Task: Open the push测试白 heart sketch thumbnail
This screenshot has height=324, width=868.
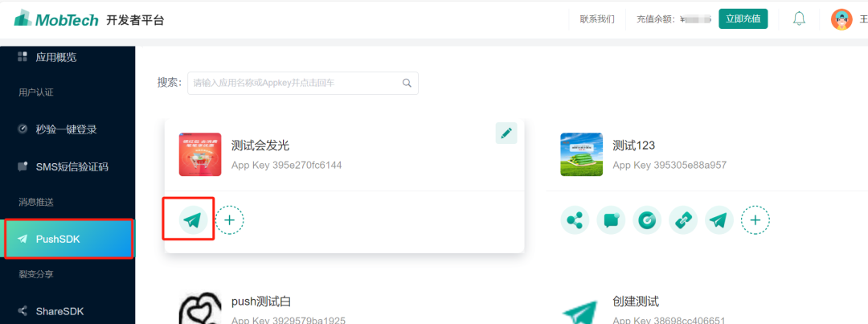Action: [200, 308]
